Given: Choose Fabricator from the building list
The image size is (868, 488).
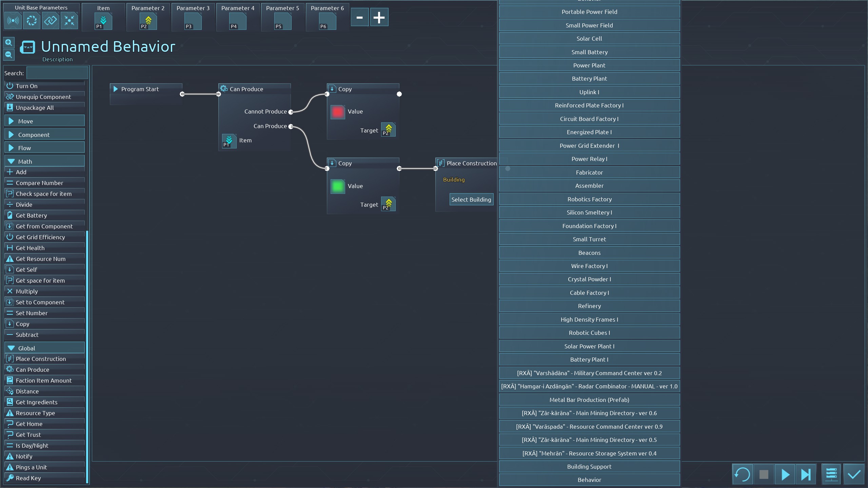Looking at the screenshot, I should pyautogui.click(x=589, y=172).
